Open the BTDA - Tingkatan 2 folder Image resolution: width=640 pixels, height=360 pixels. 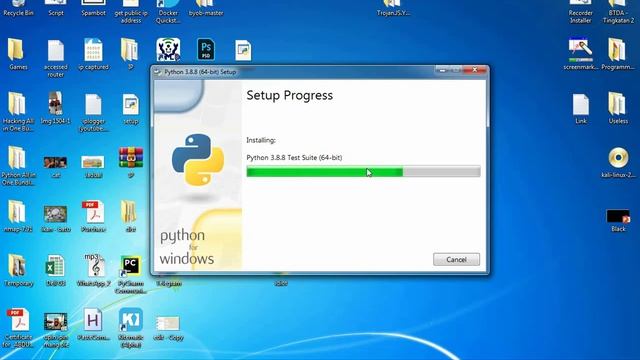618,11
